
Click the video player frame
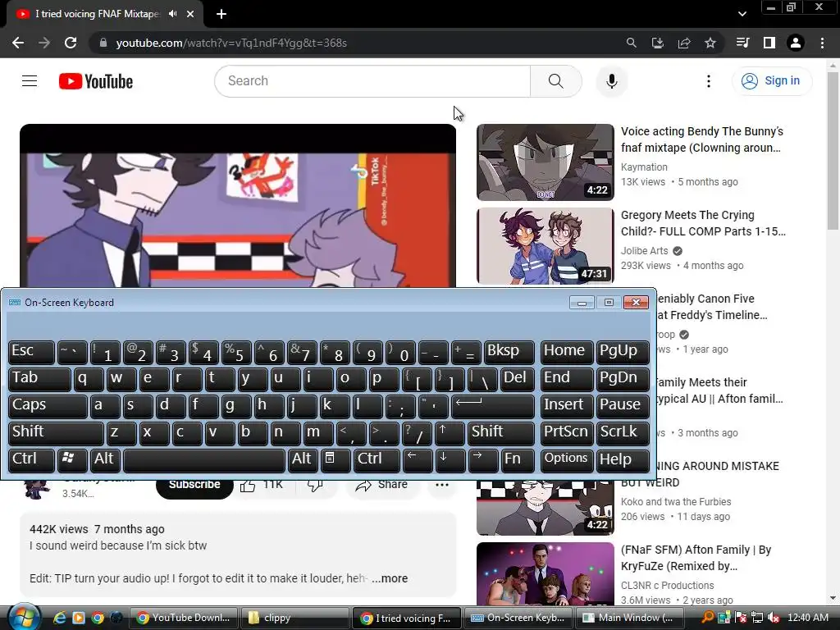coord(238,206)
